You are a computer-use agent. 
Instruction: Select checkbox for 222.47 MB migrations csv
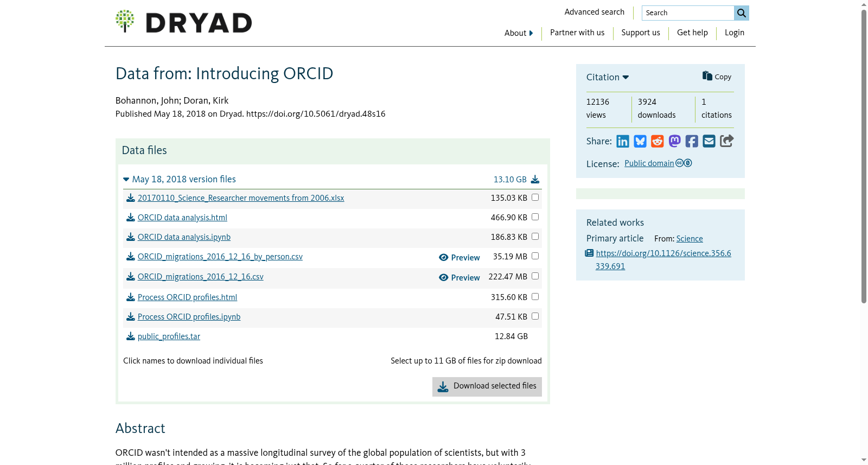click(x=535, y=276)
